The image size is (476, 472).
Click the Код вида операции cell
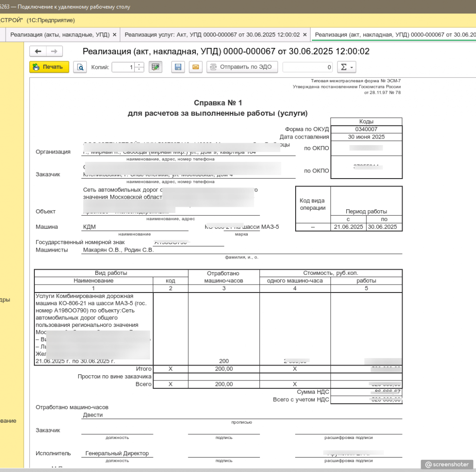tap(313, 204)
